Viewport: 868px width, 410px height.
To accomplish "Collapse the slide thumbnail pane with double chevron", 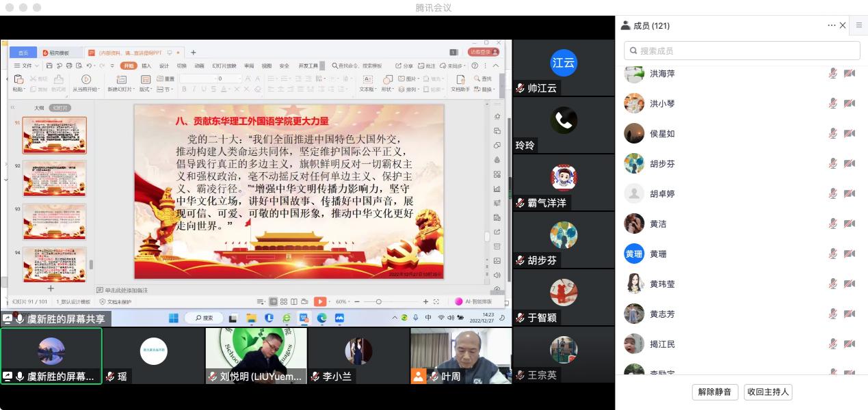I will pyautogui.click(x=13, y=108).
